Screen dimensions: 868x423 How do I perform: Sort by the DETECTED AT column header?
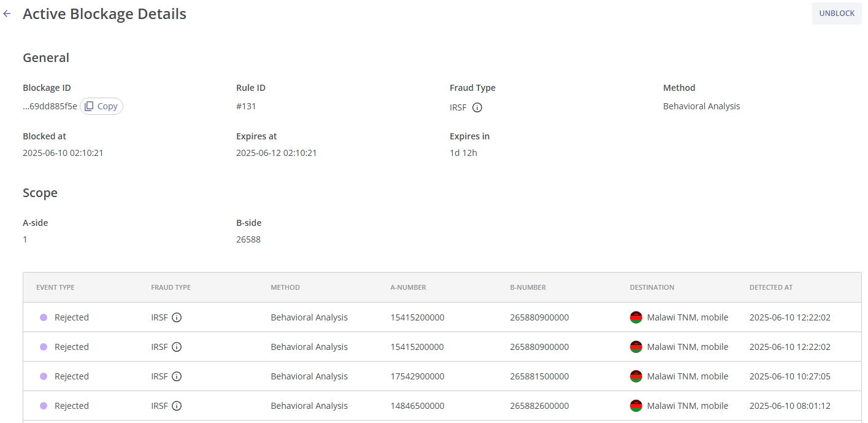point(770,287)
